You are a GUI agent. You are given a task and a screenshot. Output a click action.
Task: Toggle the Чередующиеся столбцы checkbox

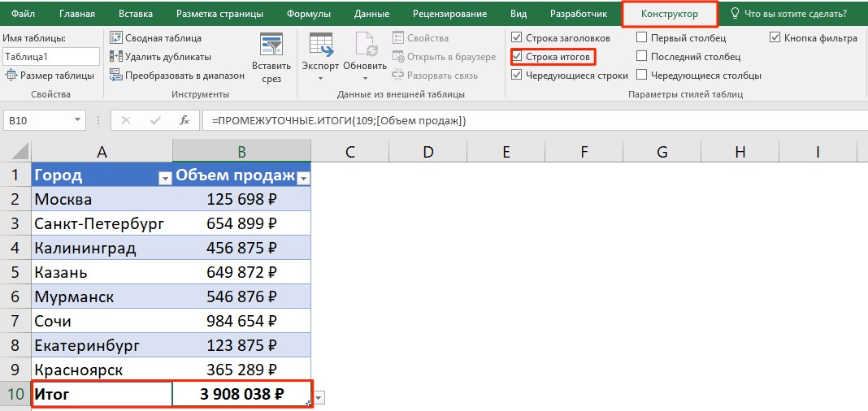tap(642, 76)
